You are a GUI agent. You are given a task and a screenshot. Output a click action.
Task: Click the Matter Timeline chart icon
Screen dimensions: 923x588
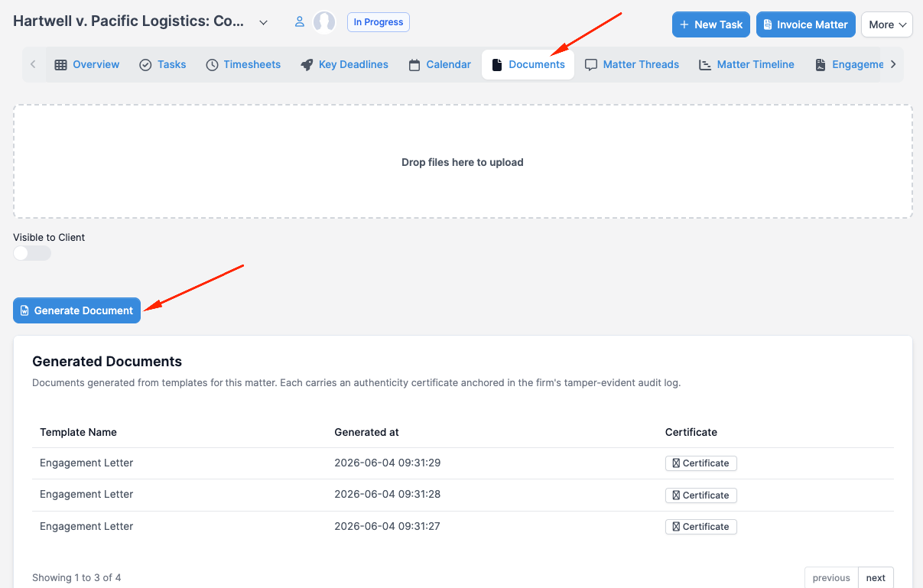705,65
